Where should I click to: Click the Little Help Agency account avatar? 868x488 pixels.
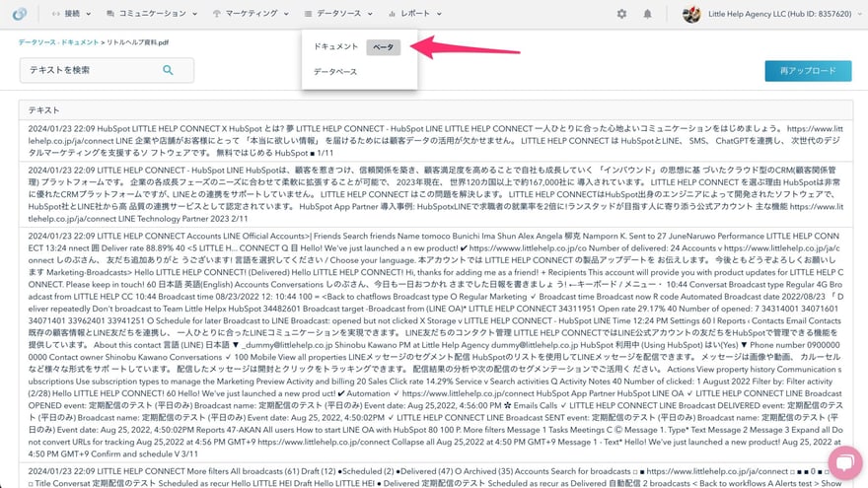pos(691,14)
